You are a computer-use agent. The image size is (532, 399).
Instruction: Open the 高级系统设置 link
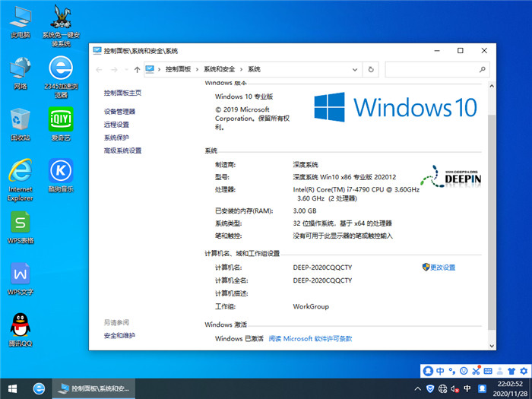(x=122, y=150)
